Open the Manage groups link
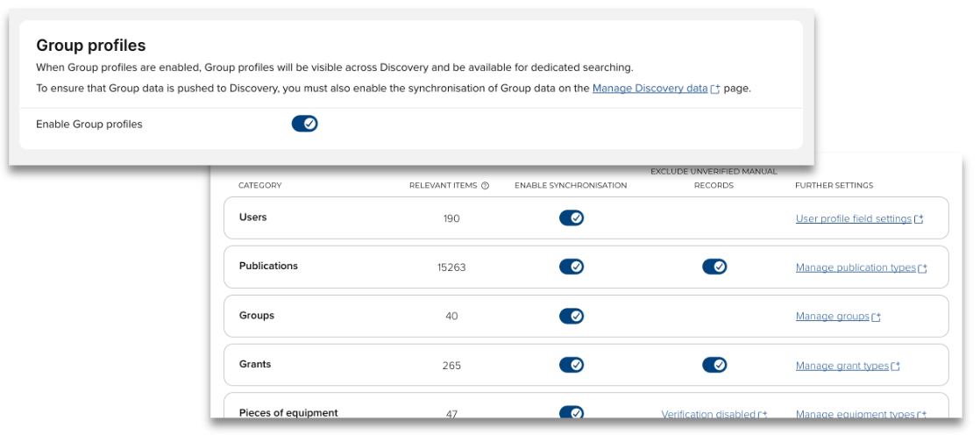 pyautogui.click(x=832, y=317)
